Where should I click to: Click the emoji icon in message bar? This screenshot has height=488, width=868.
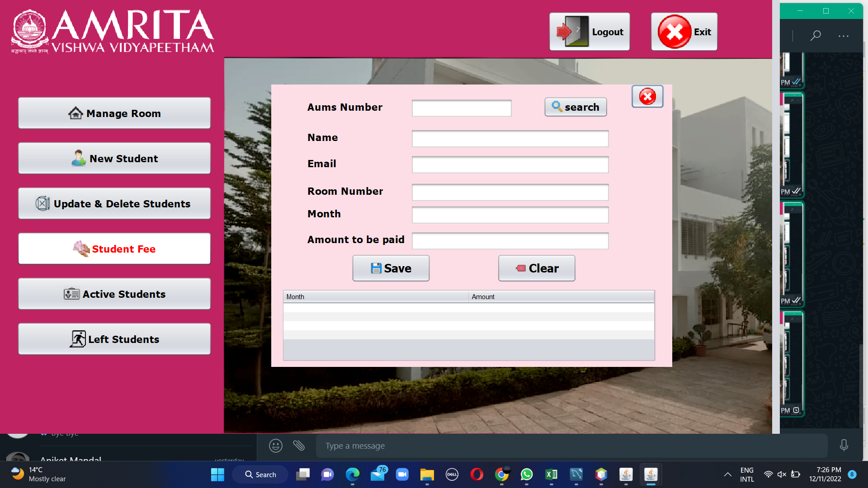click(276, 446)
